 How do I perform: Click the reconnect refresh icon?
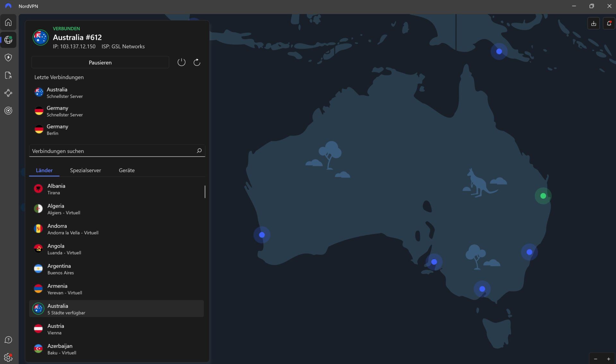coord(197,62)
